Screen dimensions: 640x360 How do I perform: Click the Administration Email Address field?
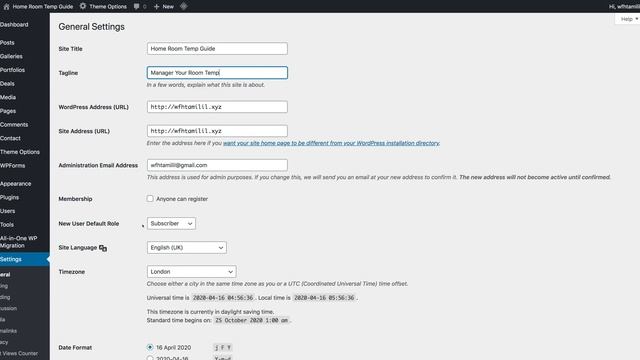[217, 165]
